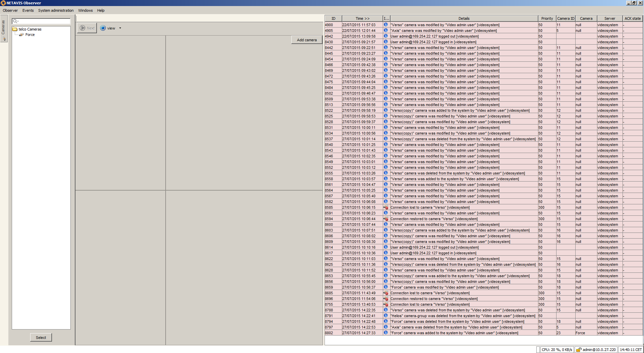This screenshot has width=644, height=353.
Task: Sort events by Time column header
Action: pyautogui.click(x=362, y=18)
